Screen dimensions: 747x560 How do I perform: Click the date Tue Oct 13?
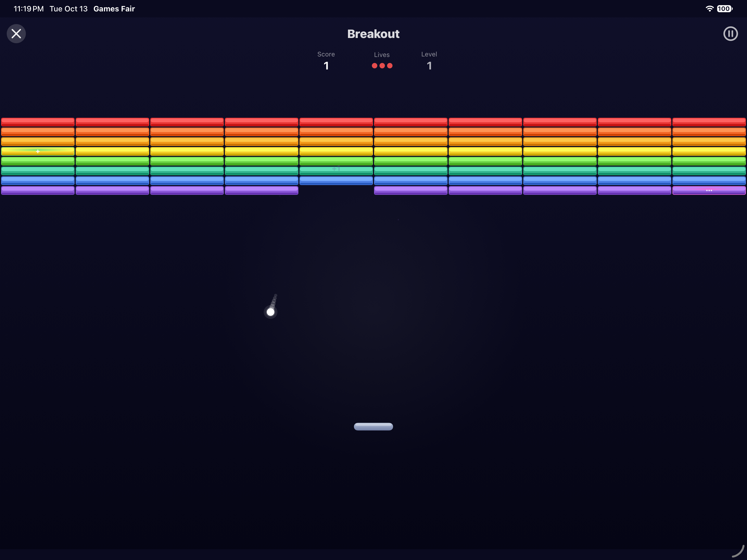point(69,9)
